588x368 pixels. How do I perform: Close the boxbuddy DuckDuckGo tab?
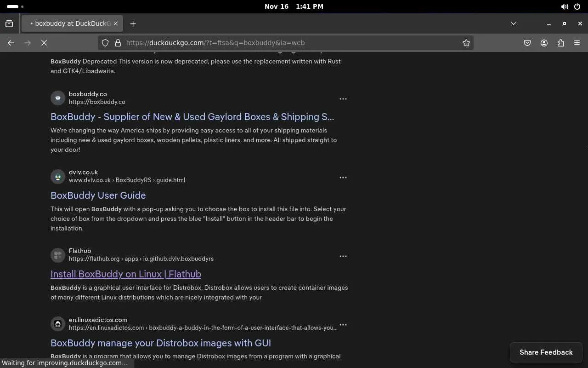116,23
